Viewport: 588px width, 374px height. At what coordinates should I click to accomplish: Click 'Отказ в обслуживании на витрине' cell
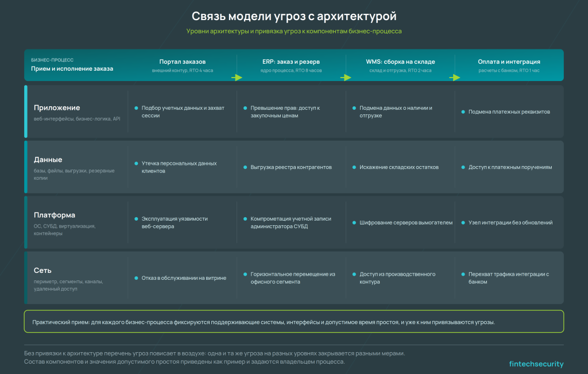184,278
